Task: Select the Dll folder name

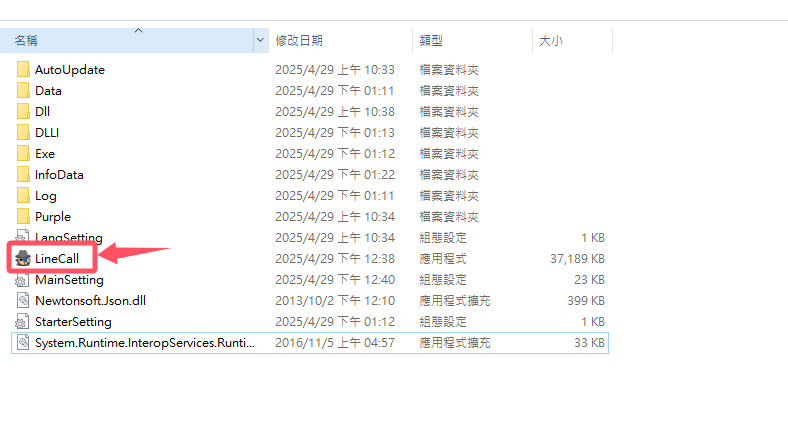Action: point(42,112)
